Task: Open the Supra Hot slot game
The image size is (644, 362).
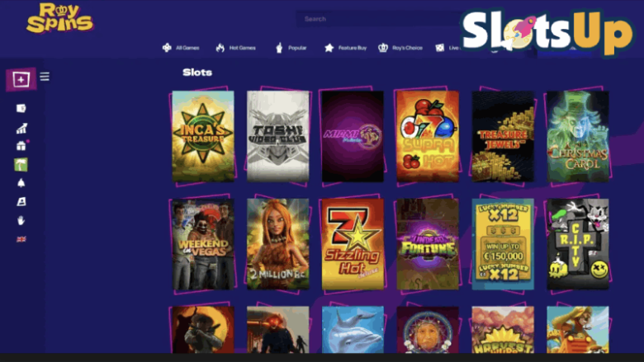Action: (428, 136)
